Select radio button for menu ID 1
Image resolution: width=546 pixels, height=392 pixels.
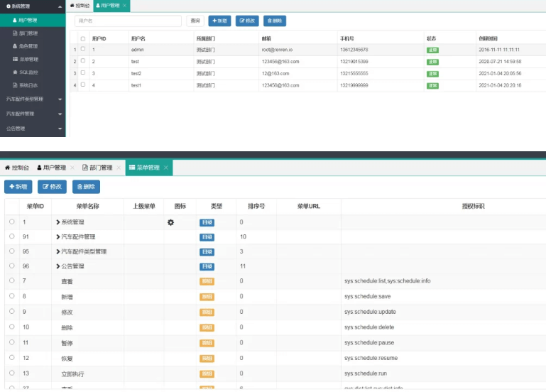click(12, 222)
